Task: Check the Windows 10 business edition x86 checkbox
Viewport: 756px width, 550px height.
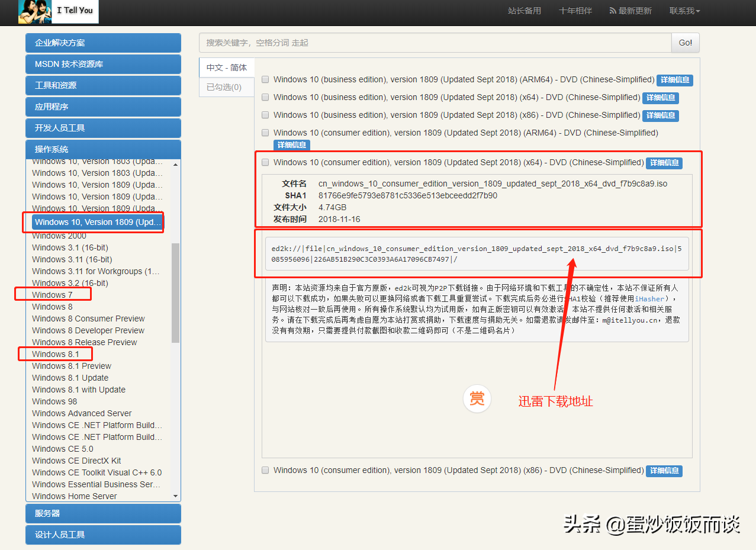Action: click(265, 114)
